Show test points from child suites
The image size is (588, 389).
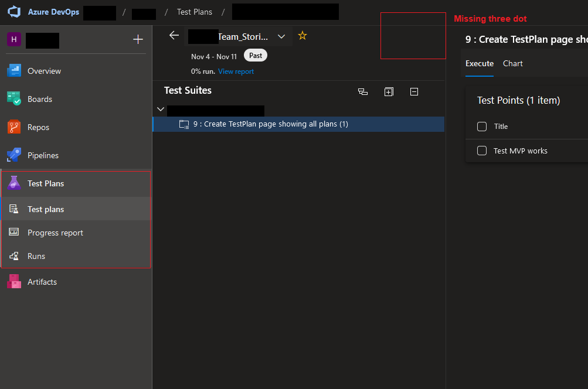[x=363, y=92]
